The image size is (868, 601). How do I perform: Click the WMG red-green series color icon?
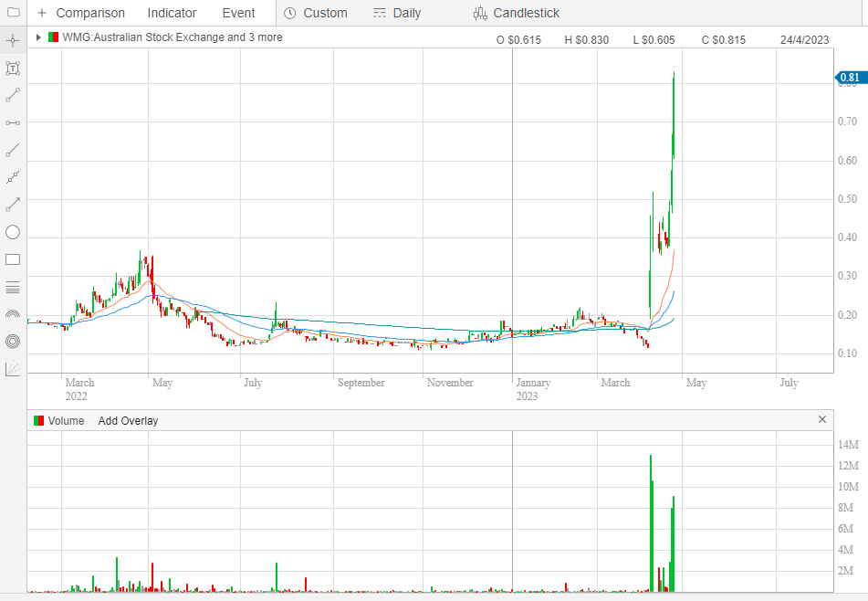point(53,37)
